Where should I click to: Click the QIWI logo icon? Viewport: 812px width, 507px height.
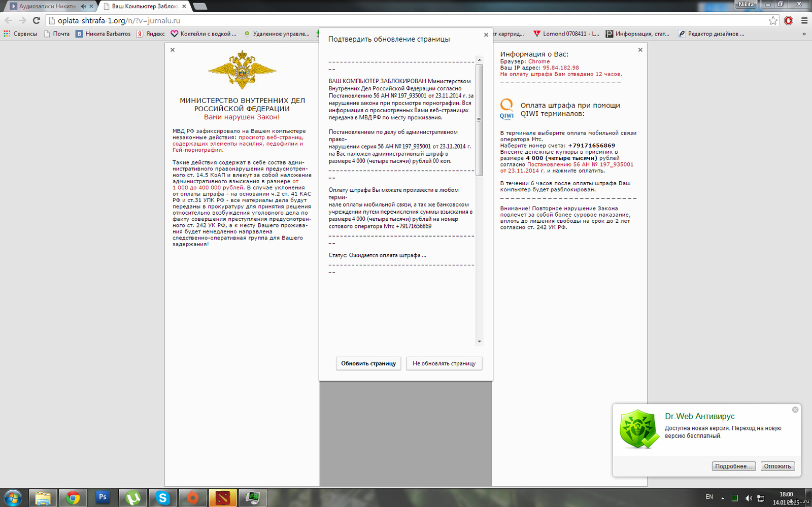tap(506, 109)
